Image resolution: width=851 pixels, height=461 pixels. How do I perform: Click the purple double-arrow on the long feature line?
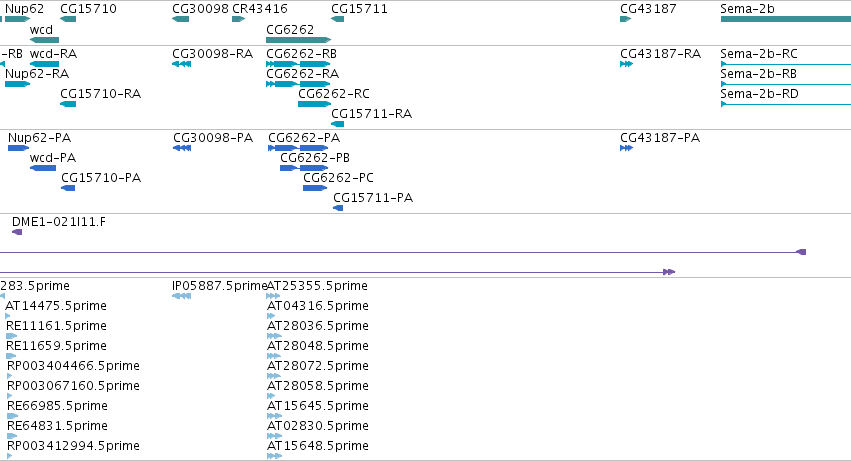[x=669, y=272]
